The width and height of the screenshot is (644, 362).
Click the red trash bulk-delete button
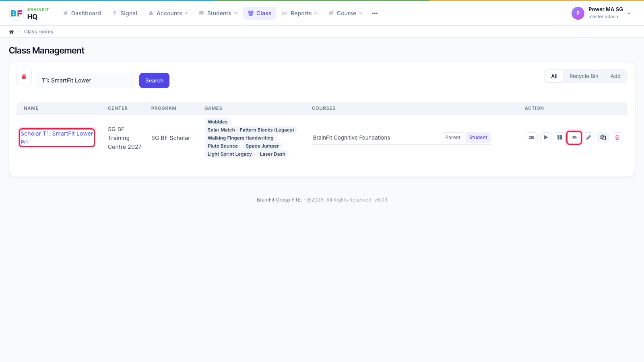pos(24,76)
